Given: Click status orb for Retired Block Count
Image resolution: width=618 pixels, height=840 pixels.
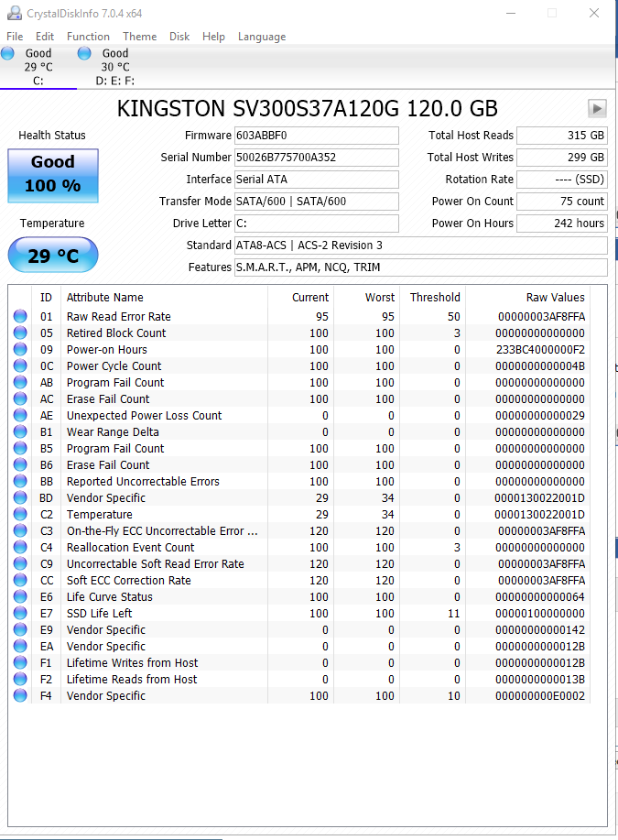Looking at the screenshot, I should tap(20, 333).
